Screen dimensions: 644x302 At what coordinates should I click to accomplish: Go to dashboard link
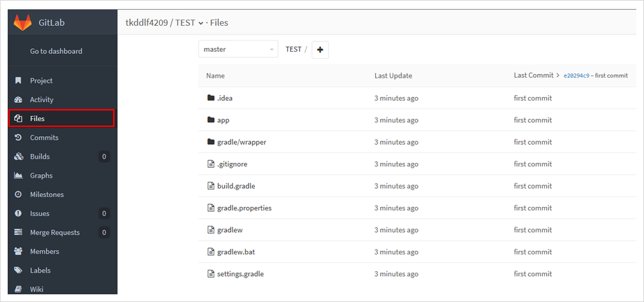click(x=57, y=51)
